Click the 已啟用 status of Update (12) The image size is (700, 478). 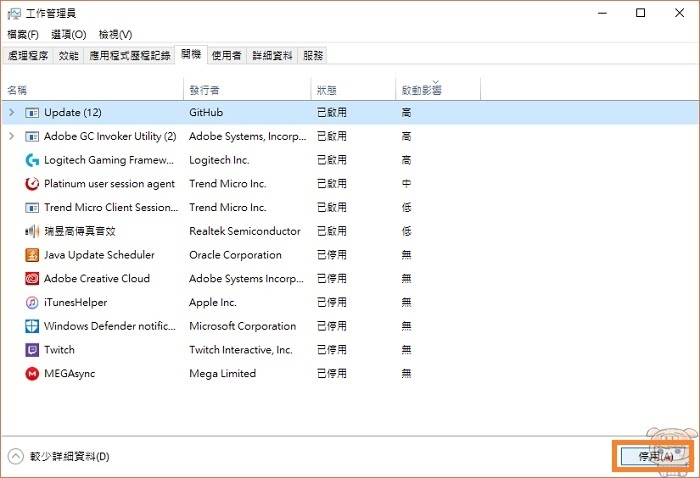pyautogui.click(x=332, y=112)
